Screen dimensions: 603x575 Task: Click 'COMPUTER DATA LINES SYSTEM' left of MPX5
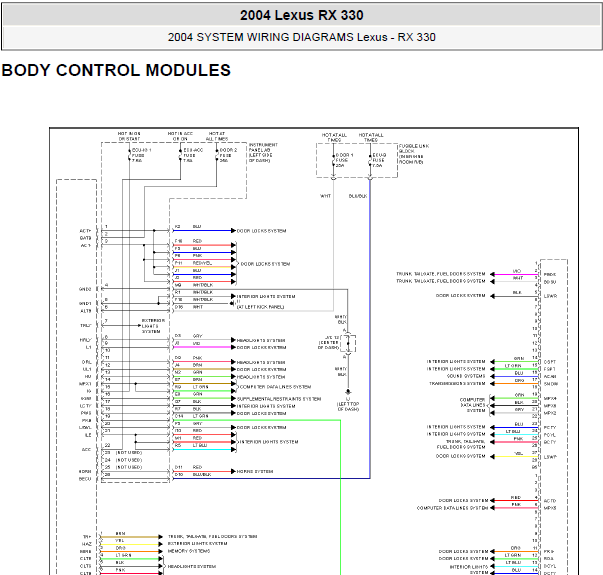pos(453,508)
